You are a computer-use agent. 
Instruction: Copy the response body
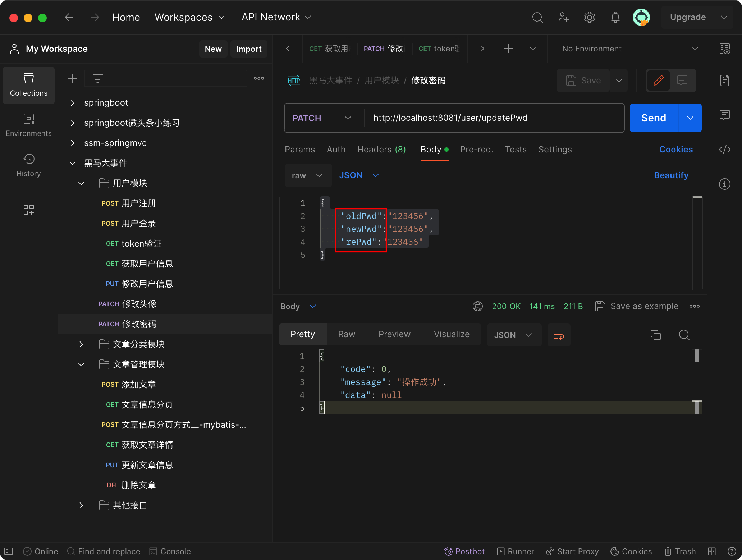pos(656,335)
